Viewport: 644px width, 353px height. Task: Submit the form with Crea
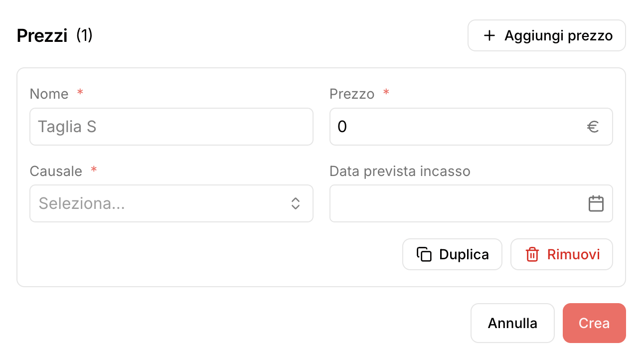pyautogui.click(x=594, y=323)
